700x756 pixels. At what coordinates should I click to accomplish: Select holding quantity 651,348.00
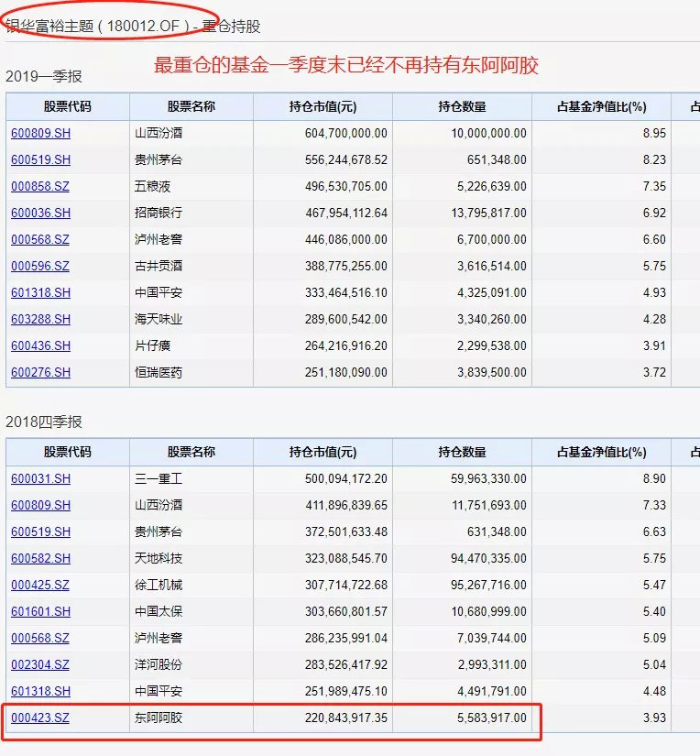click(497, 159)
